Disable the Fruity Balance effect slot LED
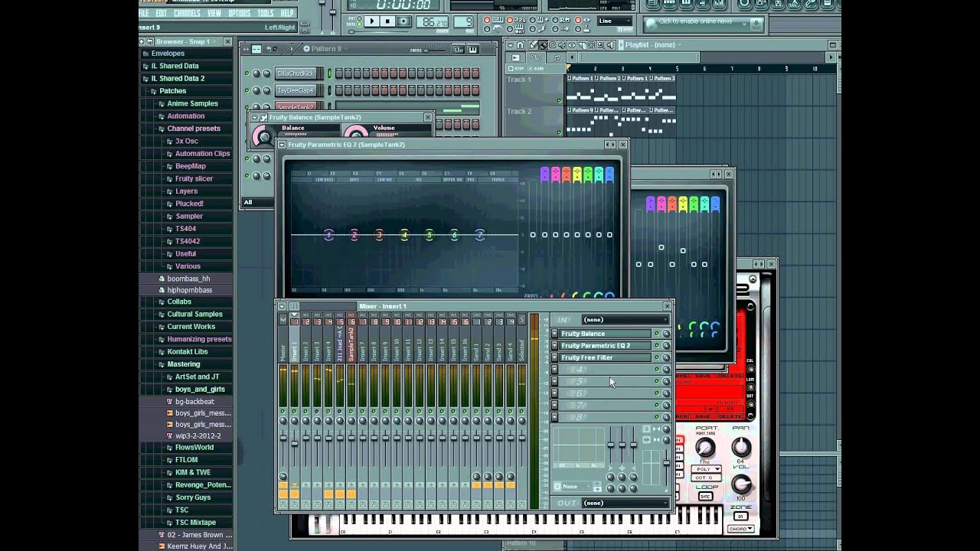This screenshot has height=551, width=980. pyautogui.click(x=656, y=334)
